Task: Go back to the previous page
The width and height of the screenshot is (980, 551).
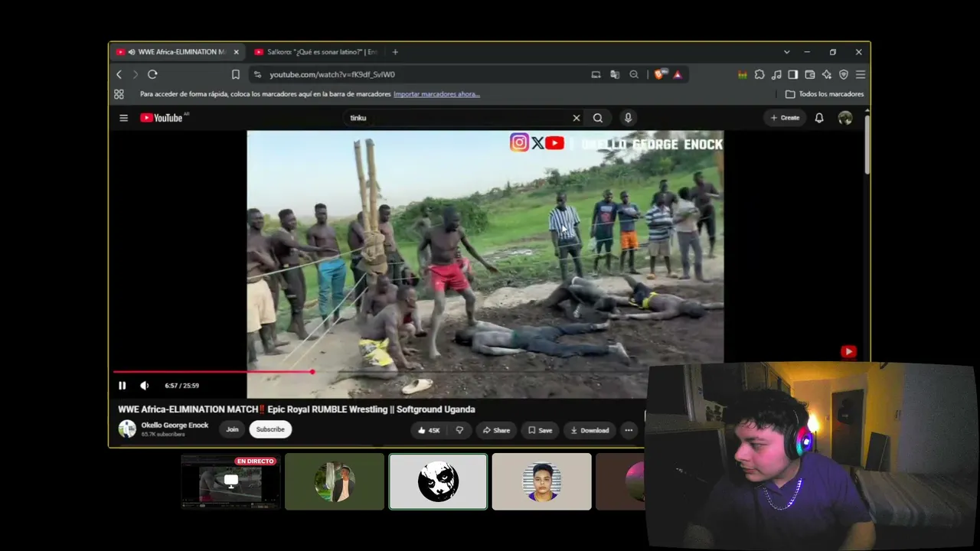Action: 119,74
